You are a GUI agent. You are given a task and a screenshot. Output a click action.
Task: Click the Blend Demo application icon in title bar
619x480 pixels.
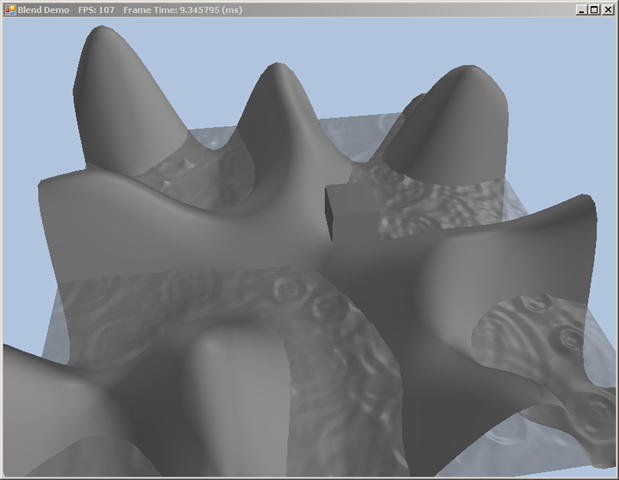point(10,10)
